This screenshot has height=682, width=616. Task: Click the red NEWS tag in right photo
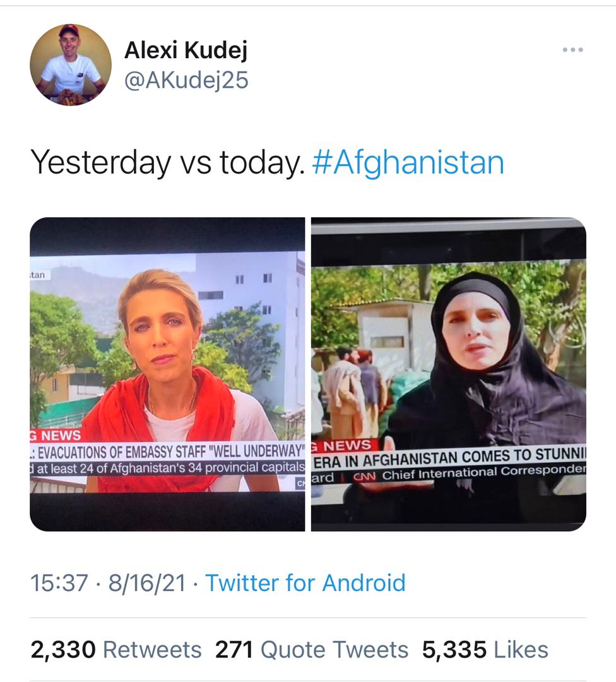coord(346,446)
